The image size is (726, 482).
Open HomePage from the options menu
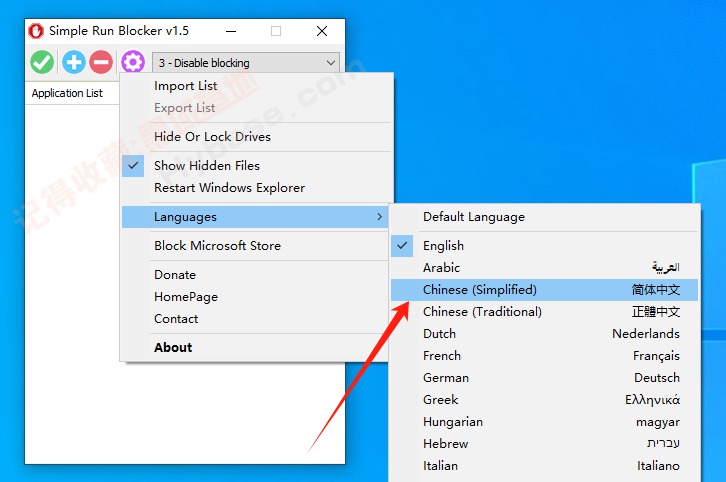pyautogui.click(x=255, y=297)
